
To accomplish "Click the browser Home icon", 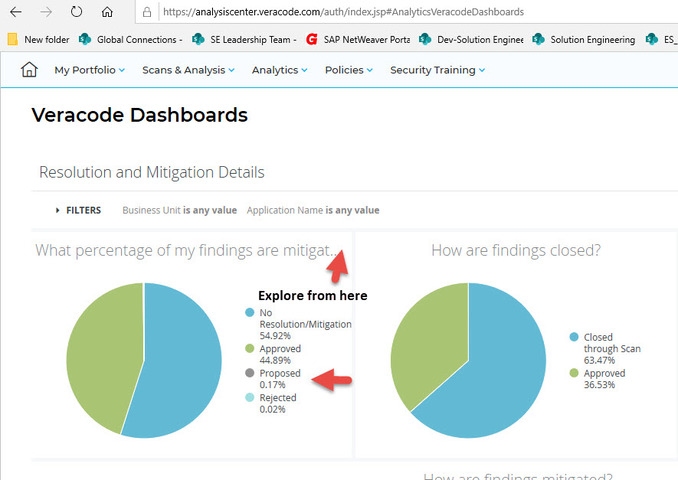I will tap(107, 12).
